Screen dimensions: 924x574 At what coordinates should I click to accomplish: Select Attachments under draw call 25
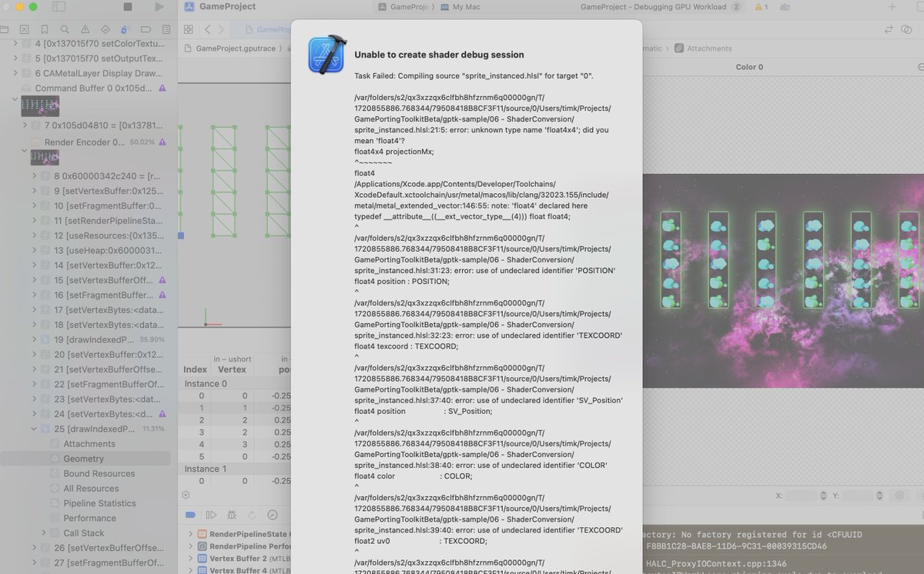coord(89,444)
